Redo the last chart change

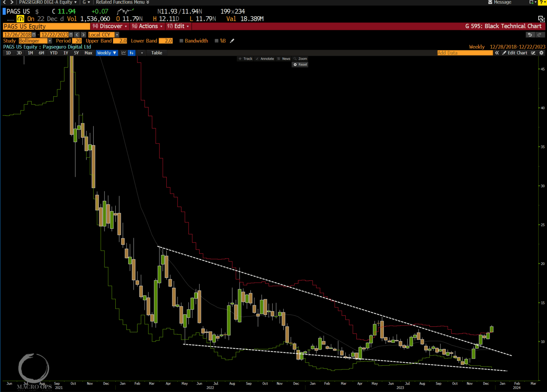539,35
